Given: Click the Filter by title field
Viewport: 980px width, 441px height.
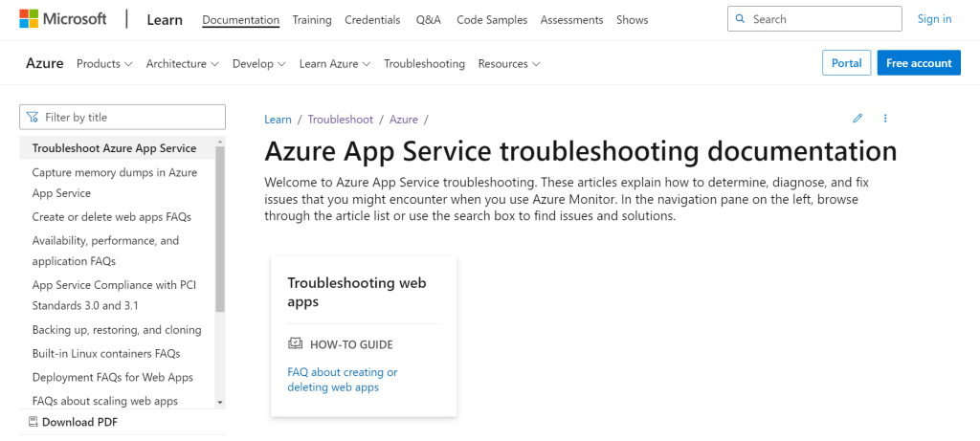Looking at the screenshot, I should (122, 117).
